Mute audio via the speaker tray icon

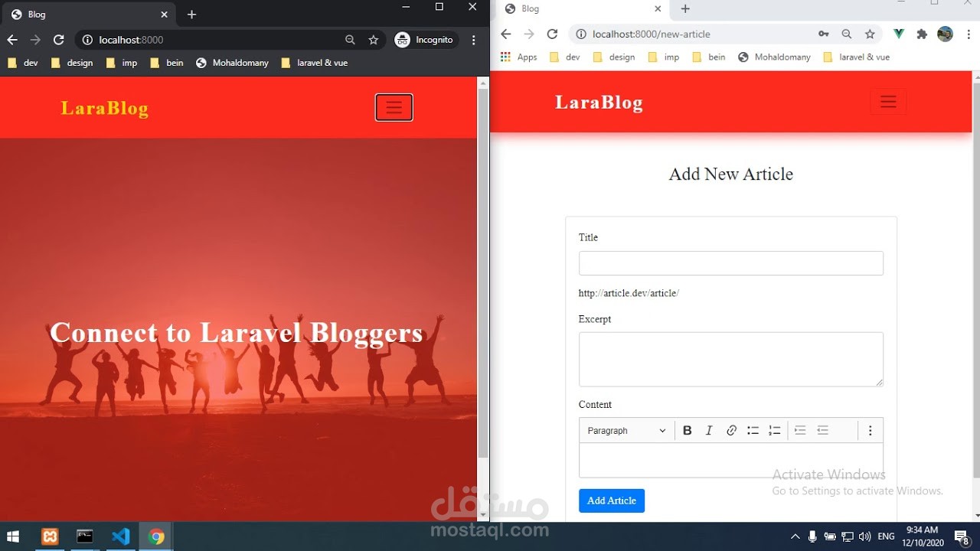866,536
